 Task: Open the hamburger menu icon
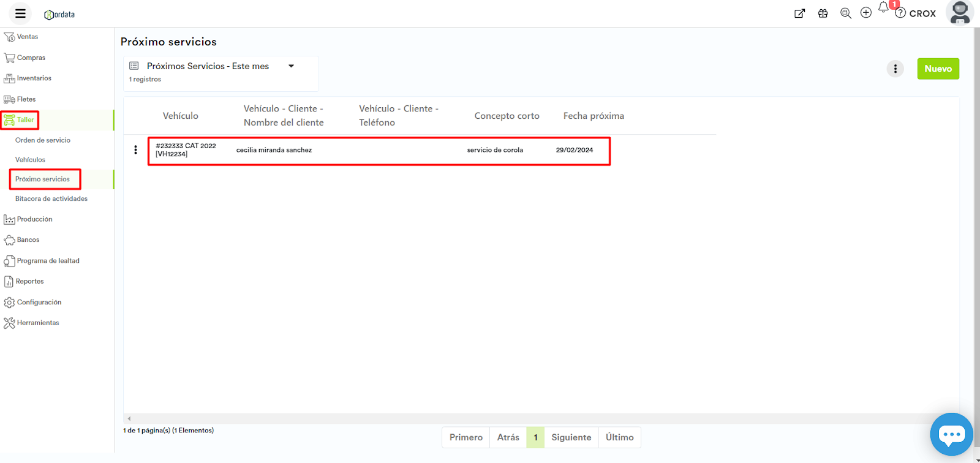click(20, 13)
